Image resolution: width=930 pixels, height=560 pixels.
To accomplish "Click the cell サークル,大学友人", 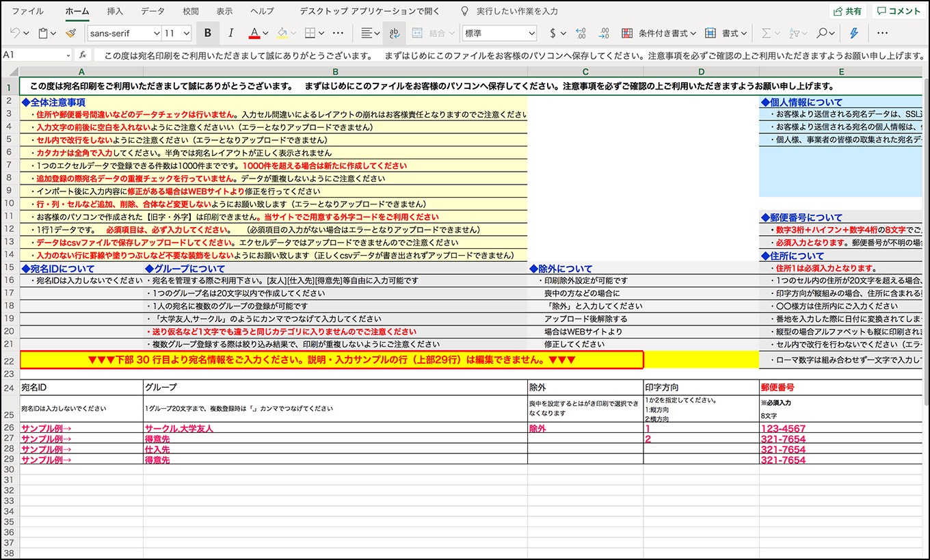I will (x=335, y=429).
